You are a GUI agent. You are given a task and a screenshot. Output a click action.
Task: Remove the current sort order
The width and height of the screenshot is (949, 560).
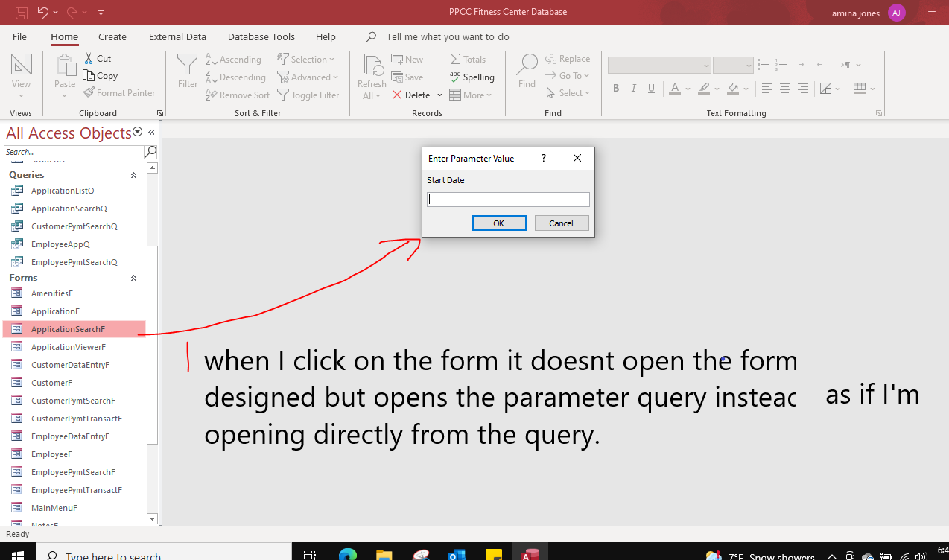(x=237, y=95)
